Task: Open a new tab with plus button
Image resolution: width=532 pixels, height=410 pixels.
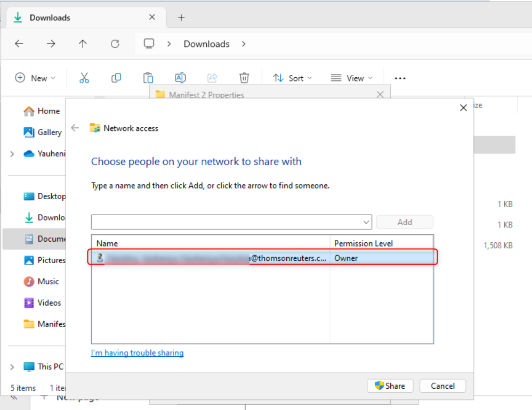Action: coord(181,18)
